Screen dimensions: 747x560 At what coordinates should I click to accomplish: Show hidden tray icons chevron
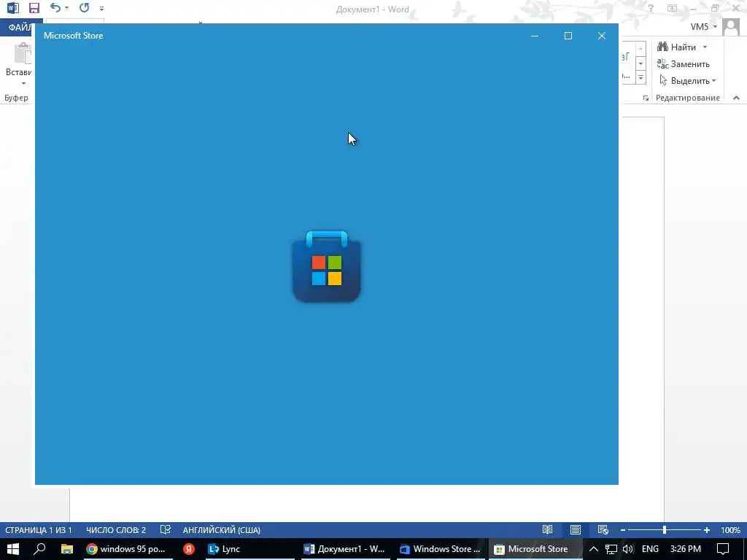(594, 549)
